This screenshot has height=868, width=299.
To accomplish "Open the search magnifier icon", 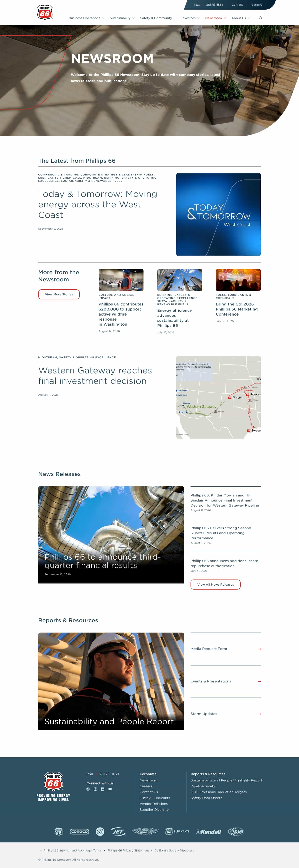I will (261, 18).
